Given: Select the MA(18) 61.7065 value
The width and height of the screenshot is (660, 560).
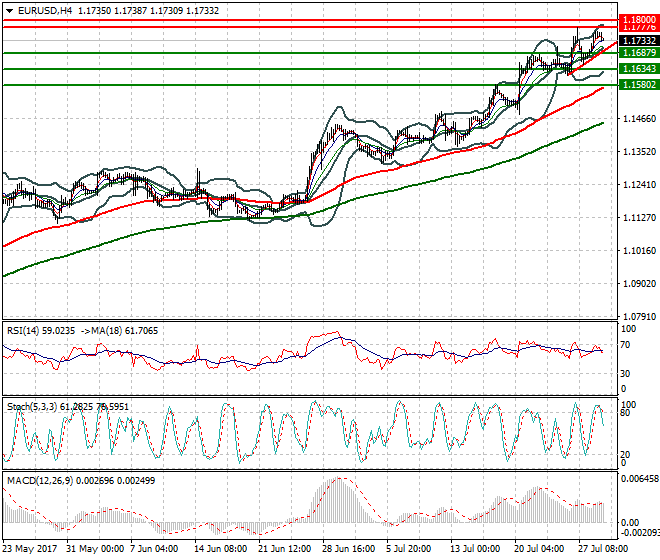Looking at the screenshot, I should (x=125, y=331).
